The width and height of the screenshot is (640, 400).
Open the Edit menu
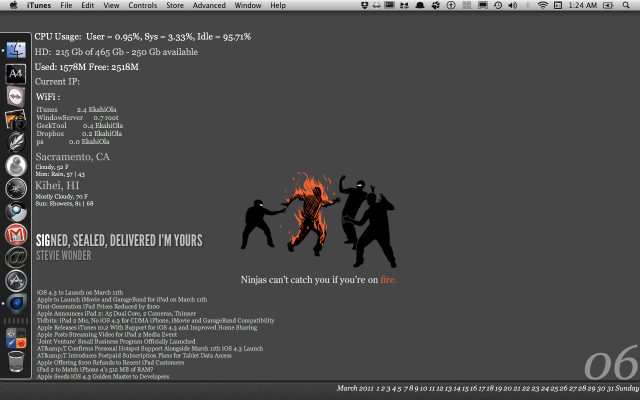pos(87,5)
